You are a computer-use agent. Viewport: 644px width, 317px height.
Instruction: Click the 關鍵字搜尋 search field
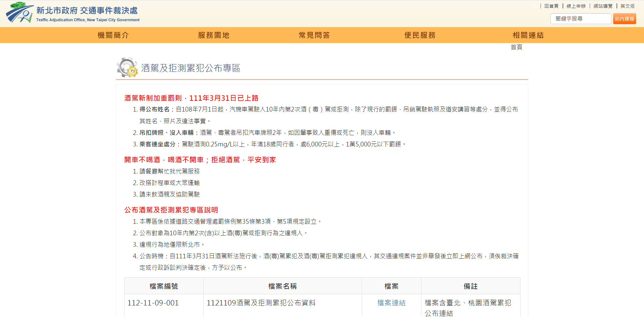[581, 19]
